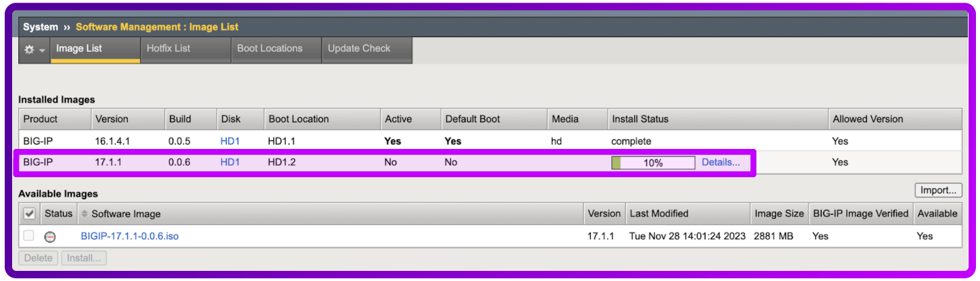Image resolution: width=980 pixels, height=281 pixels.
Task: Click the Import... button
Action: (x=938, y=191)
